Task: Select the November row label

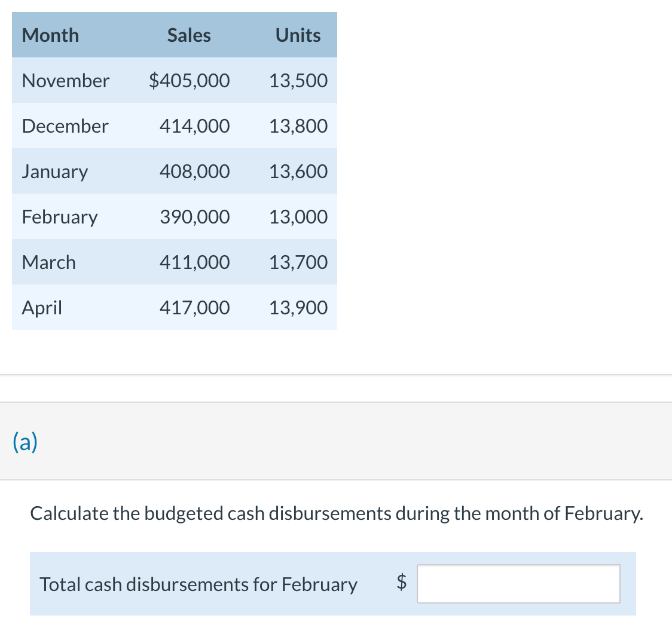Action: click(x=66, y=81)
